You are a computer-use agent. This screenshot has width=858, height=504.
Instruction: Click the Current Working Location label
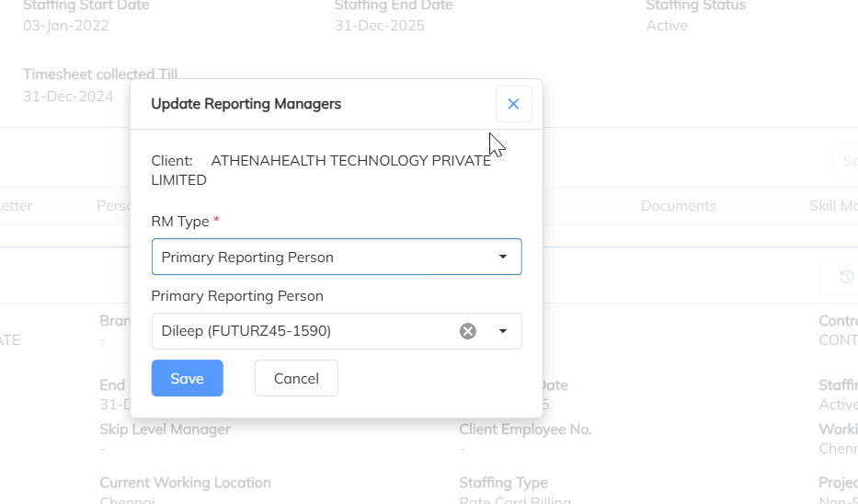click(185, 483)
